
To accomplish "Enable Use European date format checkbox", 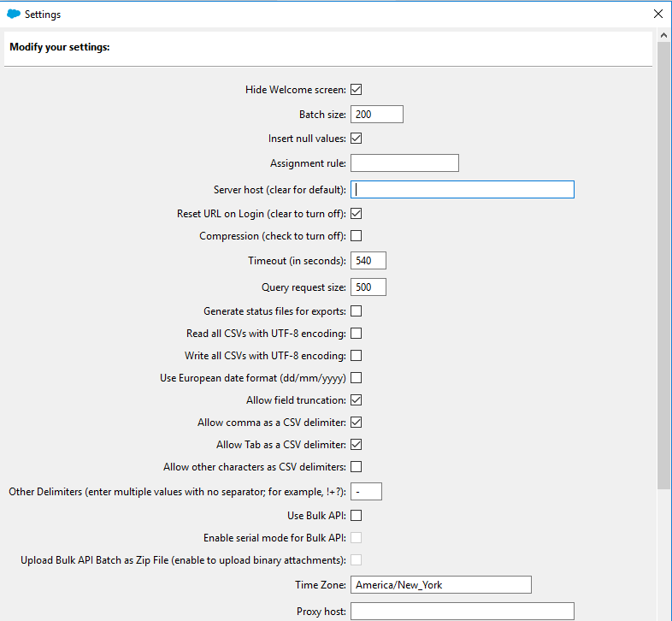I will pyautogui.click(x=357, y=377).
